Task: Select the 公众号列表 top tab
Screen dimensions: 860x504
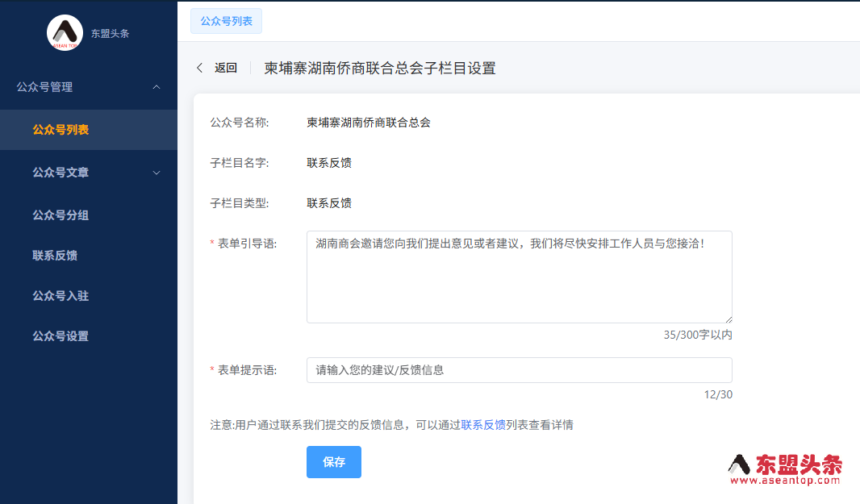Action: [x=226, y=21]
